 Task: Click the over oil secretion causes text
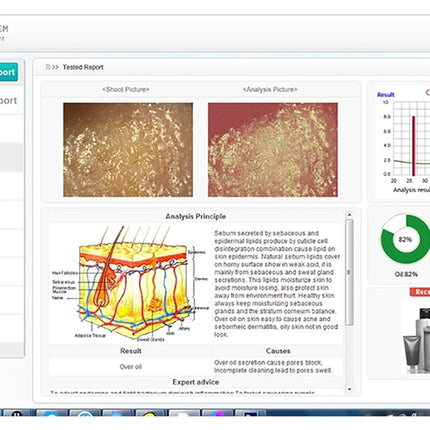tap(273, 367)
